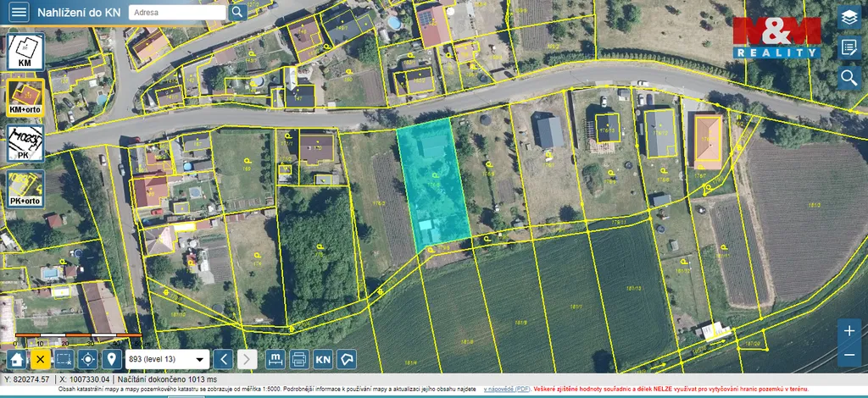Open the print map tool

pos(298,359)
